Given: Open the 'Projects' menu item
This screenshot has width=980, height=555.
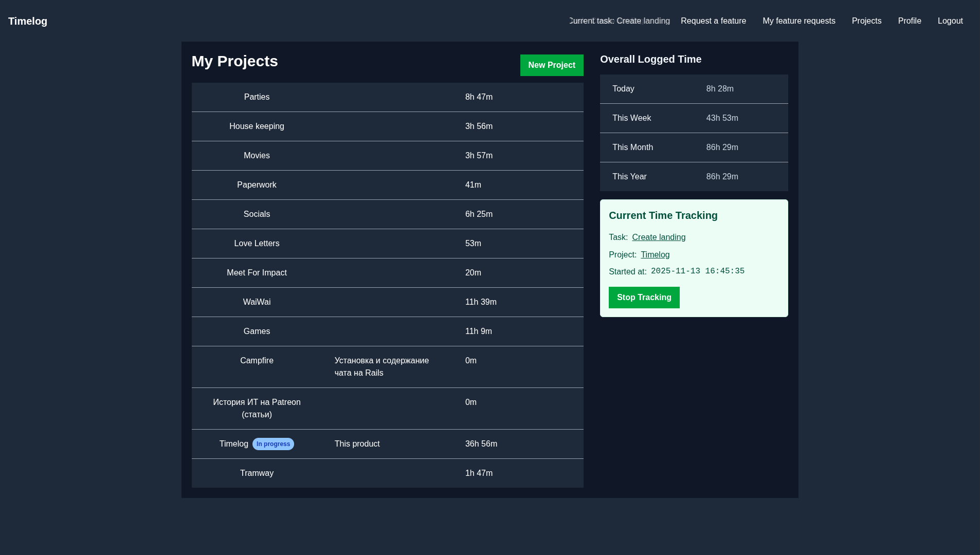Looking at the screenshot, I should coord(866,21).
